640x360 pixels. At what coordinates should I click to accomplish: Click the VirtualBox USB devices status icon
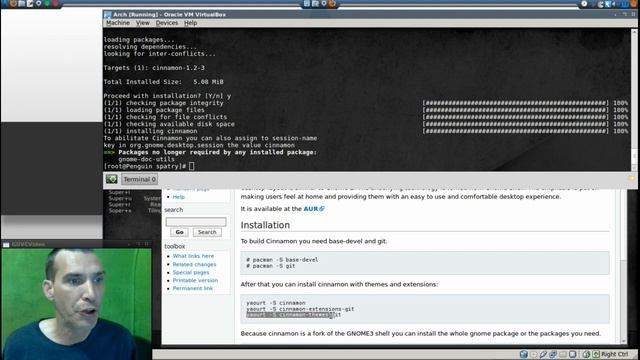tap(543, 354)
